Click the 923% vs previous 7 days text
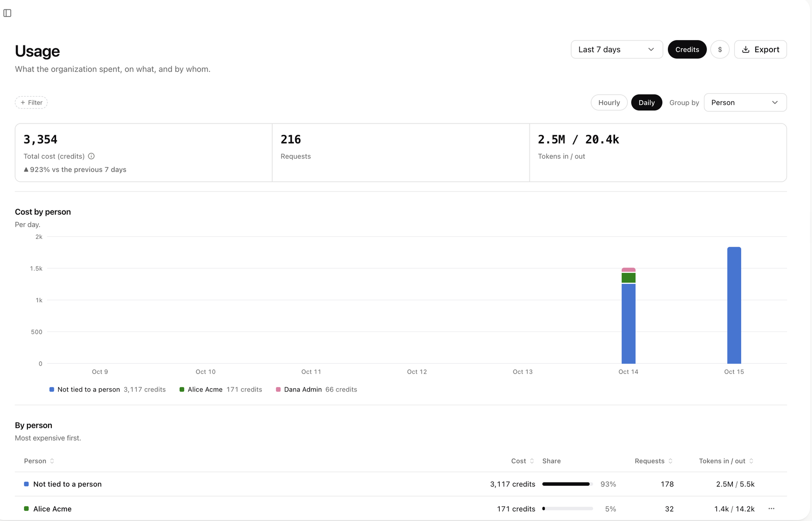This screenshot has width=812, height=521. (75, 169)
